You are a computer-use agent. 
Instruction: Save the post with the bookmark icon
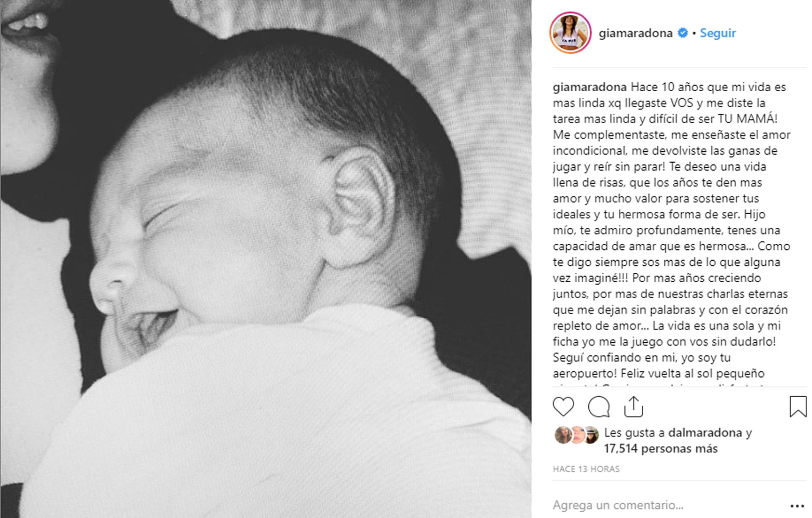pos(798,406)
